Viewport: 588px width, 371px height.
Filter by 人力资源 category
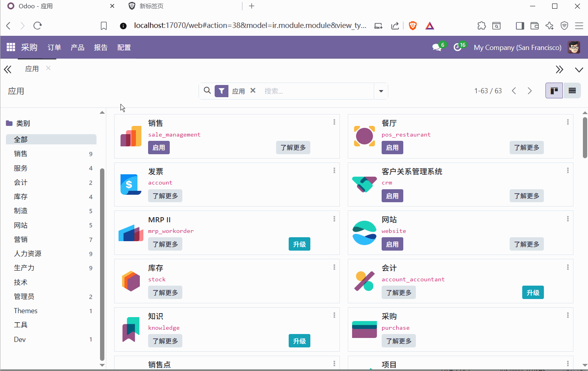[51, 254]
